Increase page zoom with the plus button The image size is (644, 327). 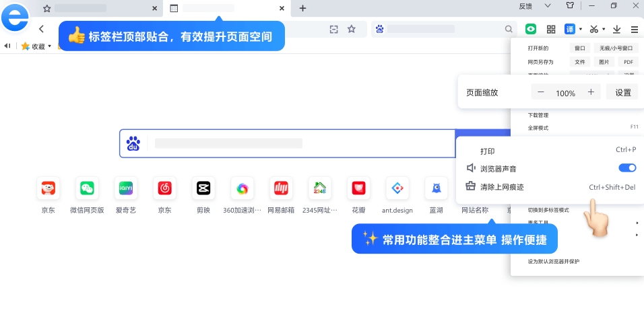[x=591, y=92]
